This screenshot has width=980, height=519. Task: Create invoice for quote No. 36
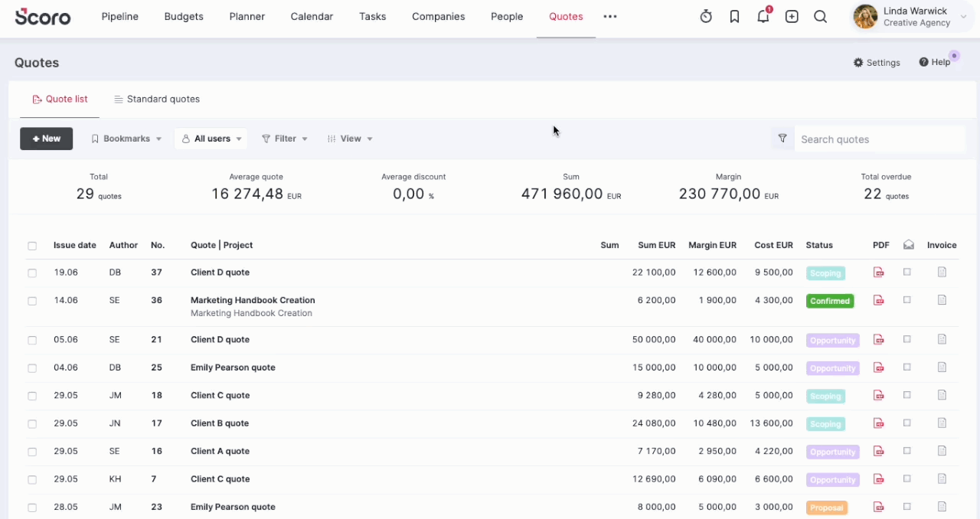(x=942, y=300)
